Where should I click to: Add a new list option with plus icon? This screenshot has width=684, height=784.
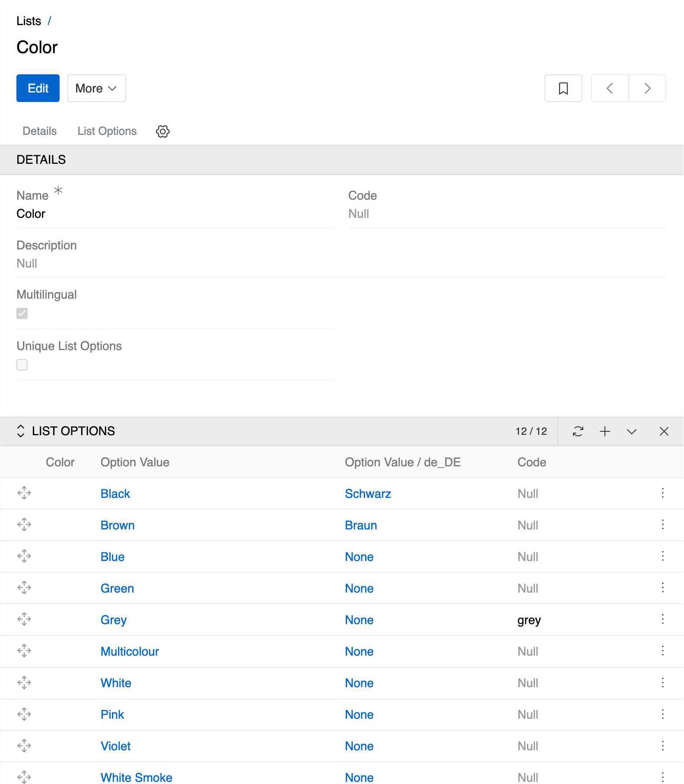point(604,431)
